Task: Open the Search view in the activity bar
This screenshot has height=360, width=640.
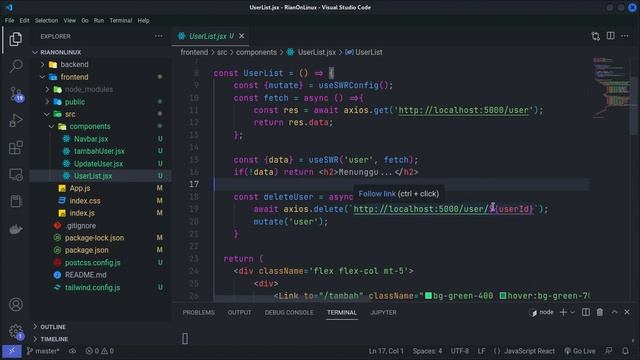Action: tap(16, 66)
